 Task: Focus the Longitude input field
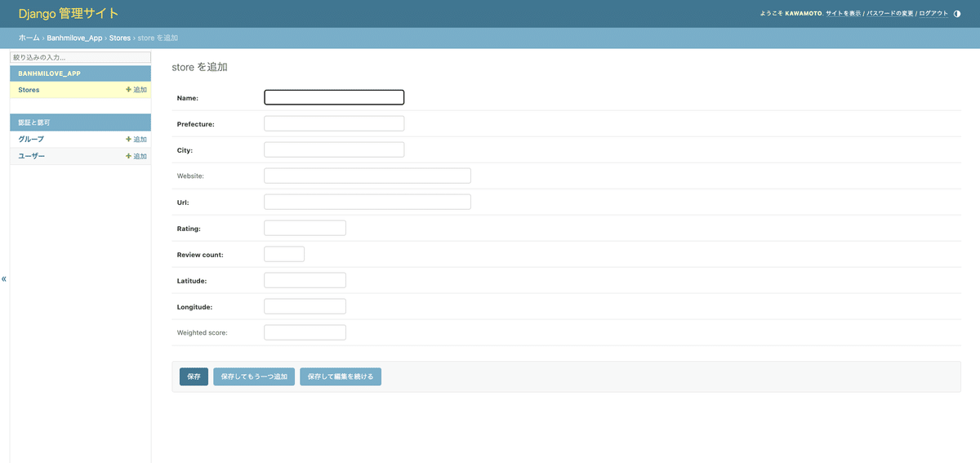coord(305,306)
